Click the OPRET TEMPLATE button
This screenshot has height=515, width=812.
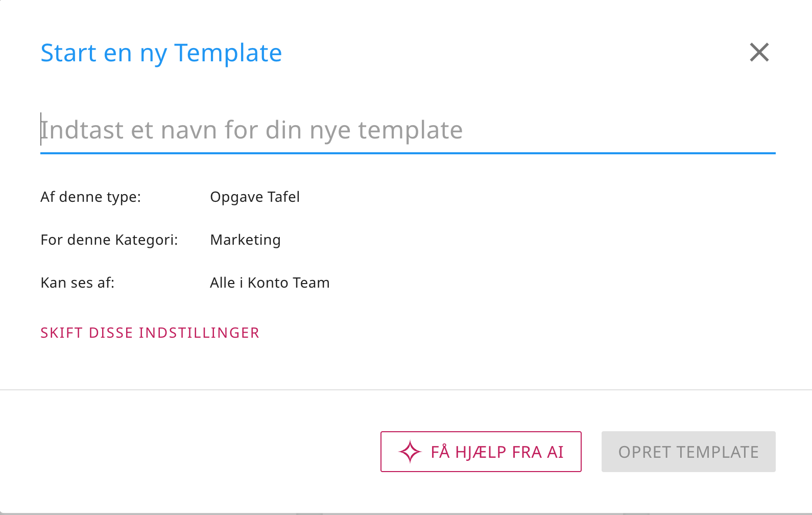coord(688,452)
